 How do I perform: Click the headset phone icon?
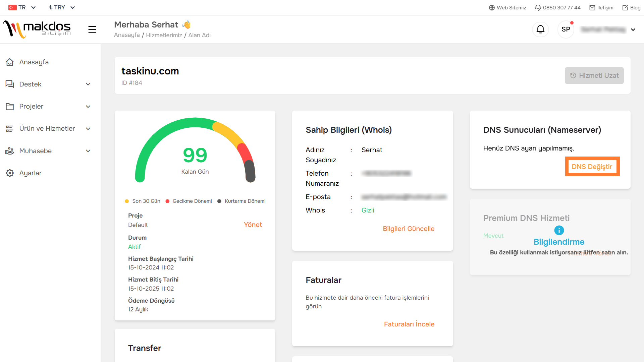pyautogui.click(x=538, y=8)
